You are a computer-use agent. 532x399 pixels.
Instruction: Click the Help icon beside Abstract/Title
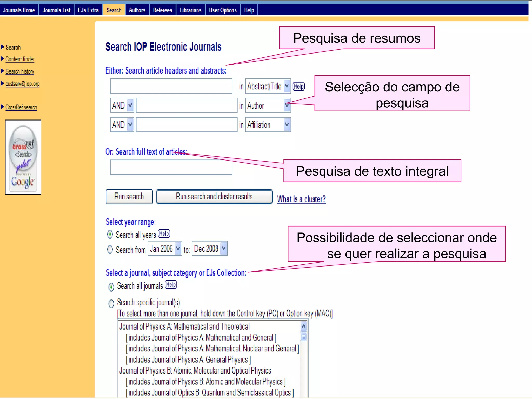click(x=299, y=86)
